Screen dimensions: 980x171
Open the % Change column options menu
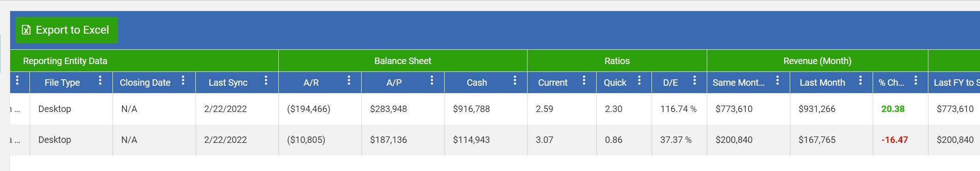coord(915,81)
